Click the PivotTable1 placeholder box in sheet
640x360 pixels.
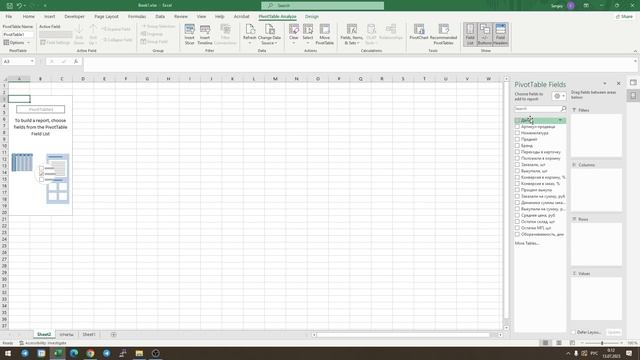point(40,109)
